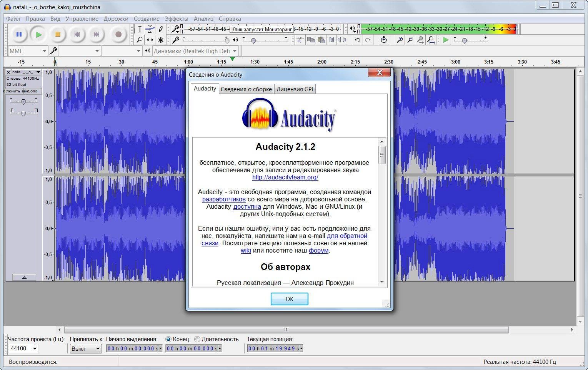Select the Time Shift tool
This screenshot has height=370, width=588.
[150, 40]
